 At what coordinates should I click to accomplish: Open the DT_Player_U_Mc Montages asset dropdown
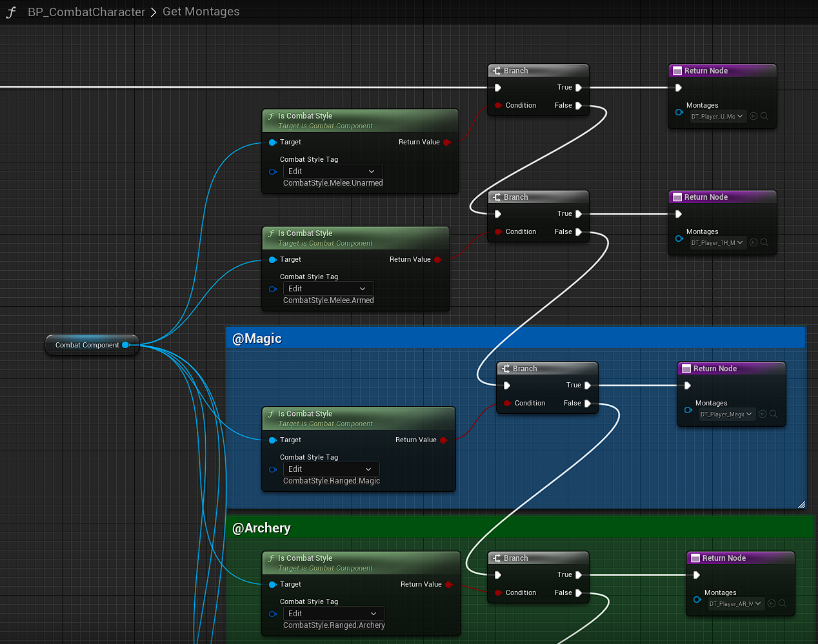pyautogui.click(x=717, y=116)
